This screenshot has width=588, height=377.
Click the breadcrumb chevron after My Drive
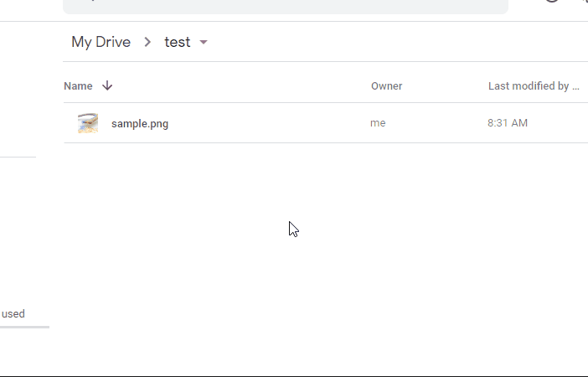[147, 42]
